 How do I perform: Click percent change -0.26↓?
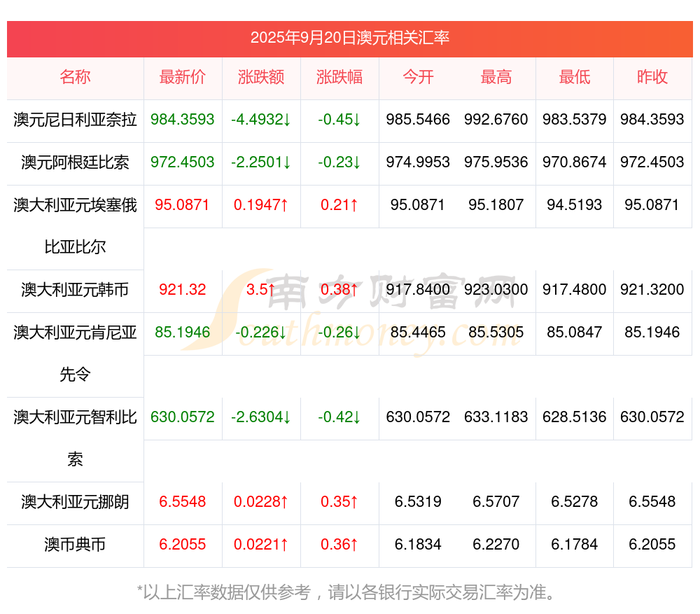[339, 333]
